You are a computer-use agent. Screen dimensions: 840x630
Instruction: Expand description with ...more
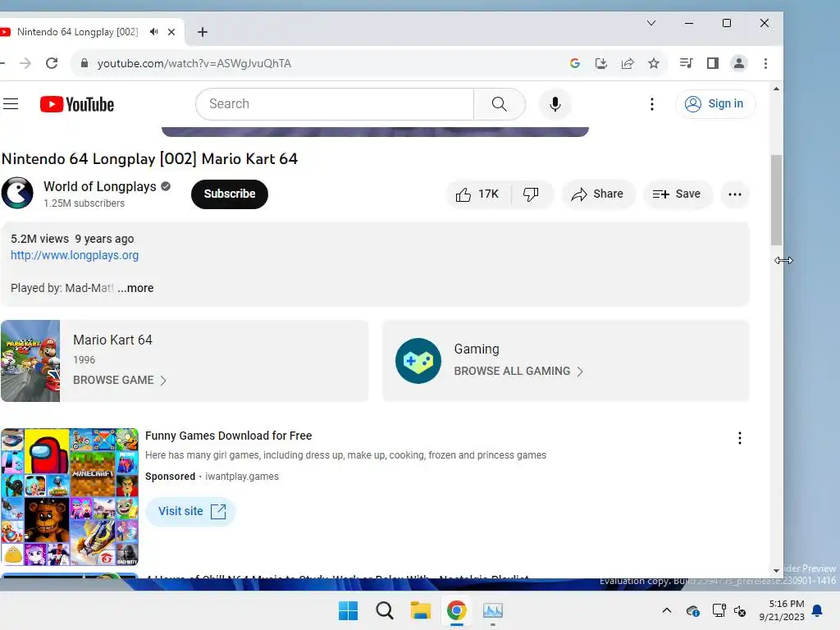coord(135,288)
